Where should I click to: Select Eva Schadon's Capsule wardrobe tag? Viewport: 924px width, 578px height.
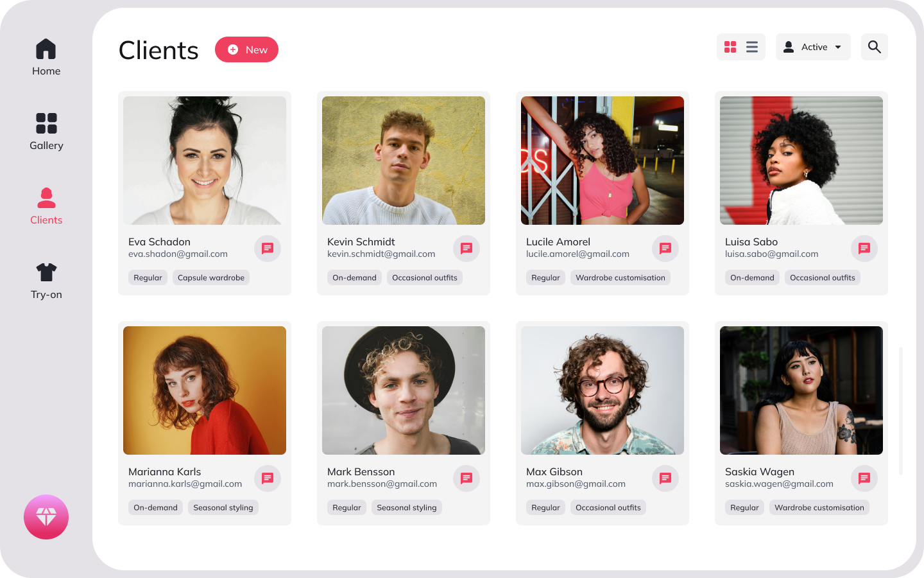pyautogui.click(x=211, y=277)
